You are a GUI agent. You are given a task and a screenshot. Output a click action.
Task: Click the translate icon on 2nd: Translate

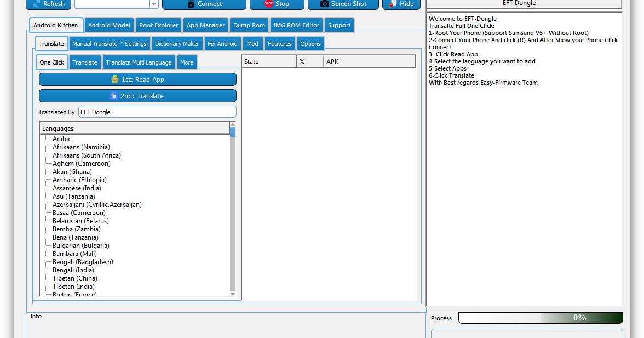(114, 96)
